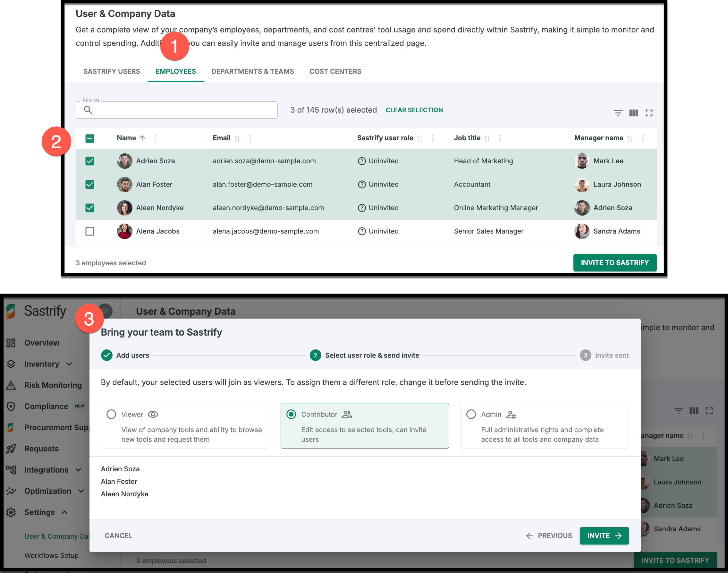728x573 pixels.
Task: Click Cancel in the invite dialog
Action: [x=118, y=536]
